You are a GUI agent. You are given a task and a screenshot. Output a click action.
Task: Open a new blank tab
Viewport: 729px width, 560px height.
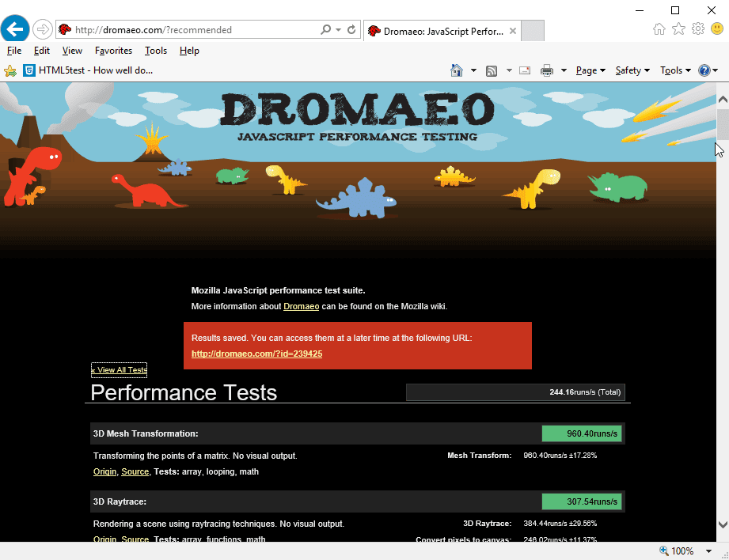(x=533, y=31)
